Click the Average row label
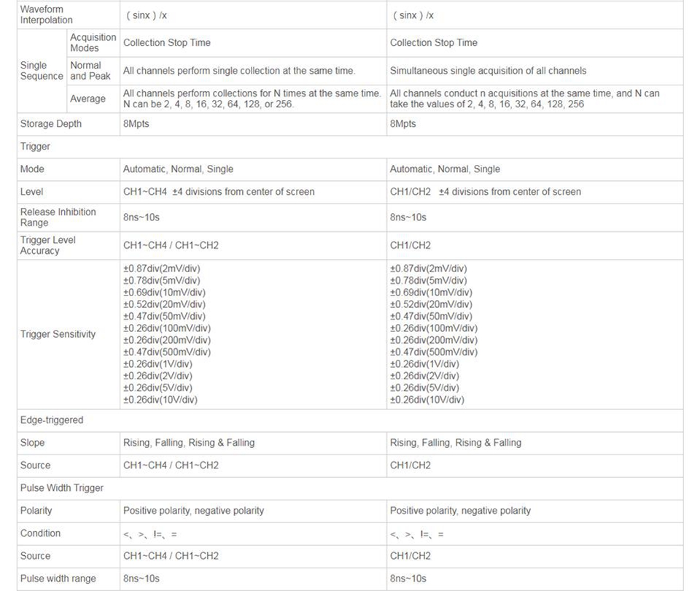Image resolution: width=700 pixels, height=591 pixels. (x=87, y=98)
